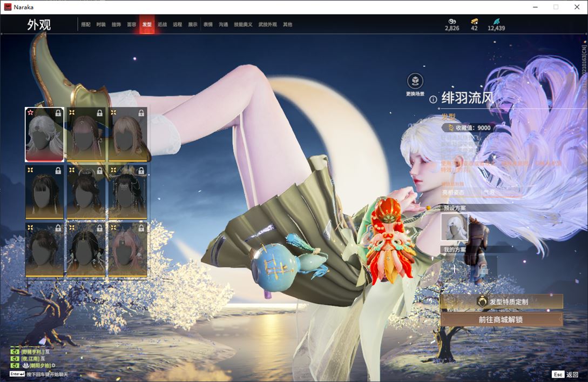588x382 pixels.
Task: Select the black straight-bangs hairstyle
Action: click(44, 192)
